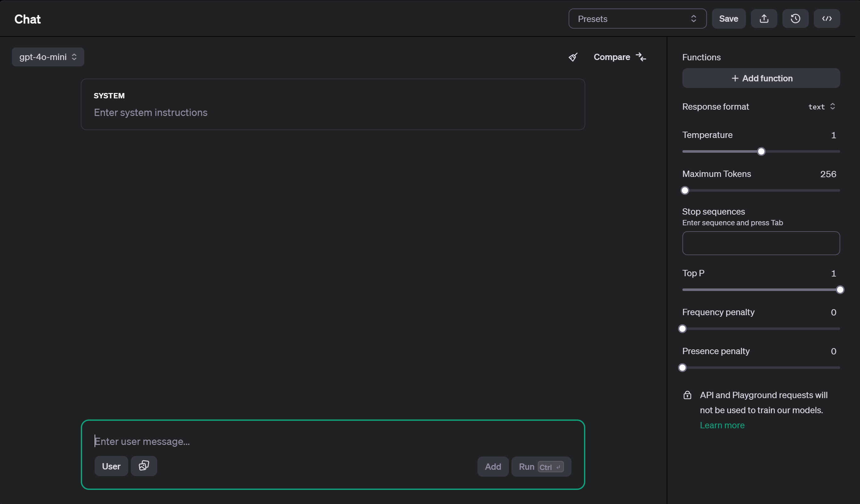Click the Add message button
Screen dimensions: 860x504
click(493, 467)
